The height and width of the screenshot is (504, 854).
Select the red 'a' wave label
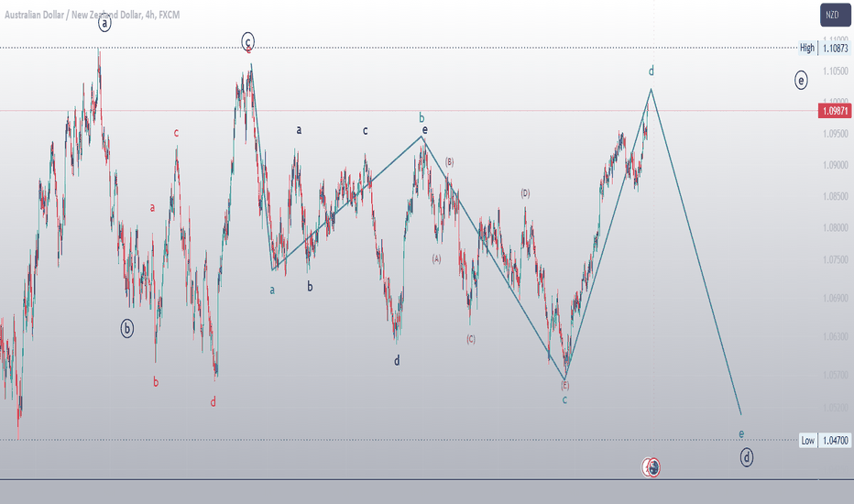152,208
